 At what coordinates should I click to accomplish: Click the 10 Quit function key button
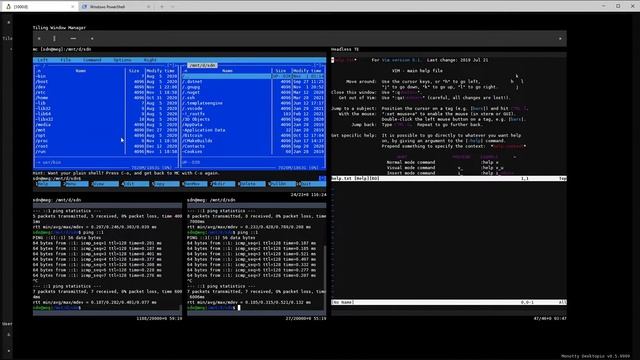tap(312, 184)
